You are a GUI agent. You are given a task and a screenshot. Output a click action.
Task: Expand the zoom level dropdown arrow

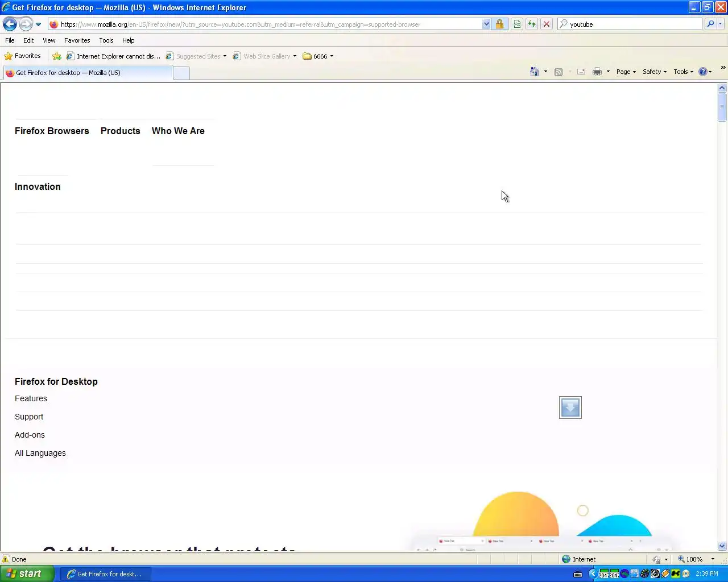[x=713, y=559]
